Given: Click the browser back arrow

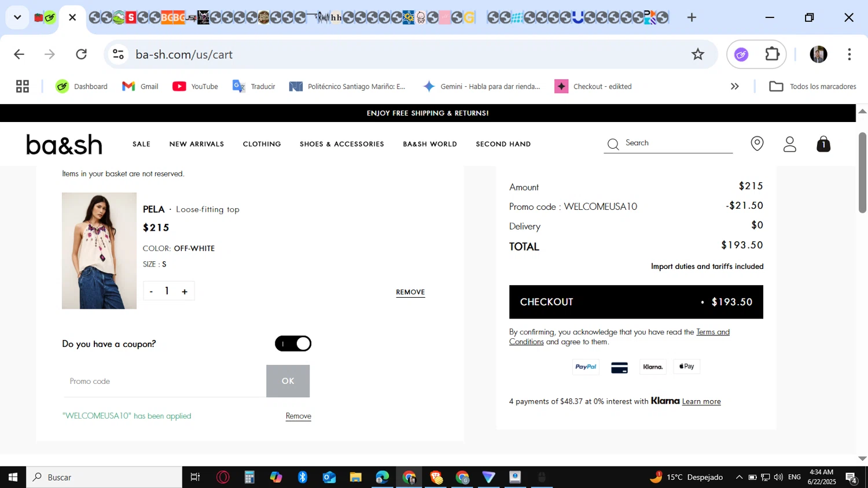Looking at the screenshot, I should pos(19,54).
